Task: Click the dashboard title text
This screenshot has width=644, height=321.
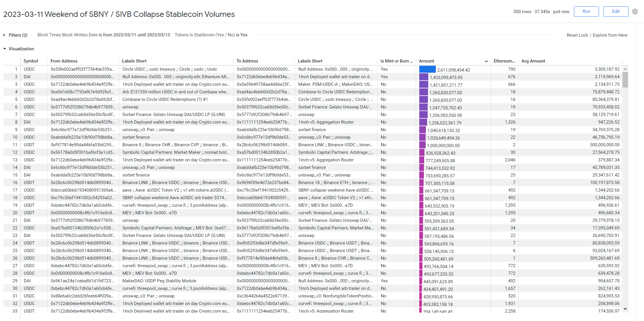Action: click(119, 14)
